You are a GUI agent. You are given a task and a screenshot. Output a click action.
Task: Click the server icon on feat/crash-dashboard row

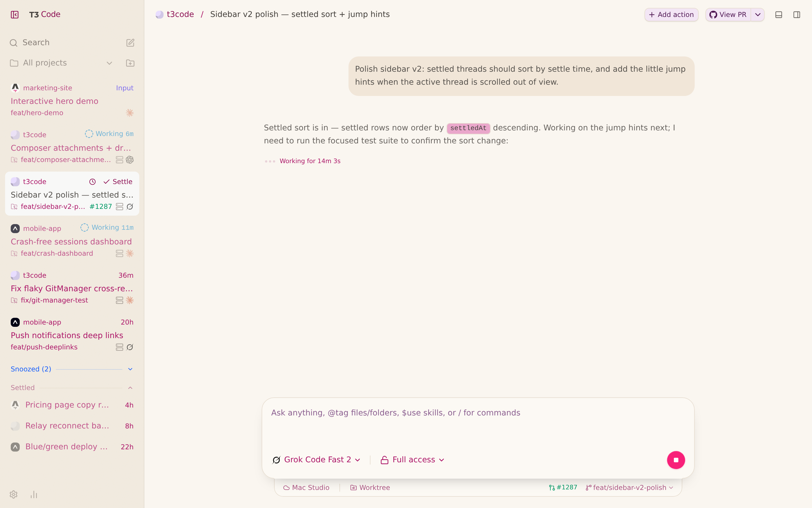point(120,253)
